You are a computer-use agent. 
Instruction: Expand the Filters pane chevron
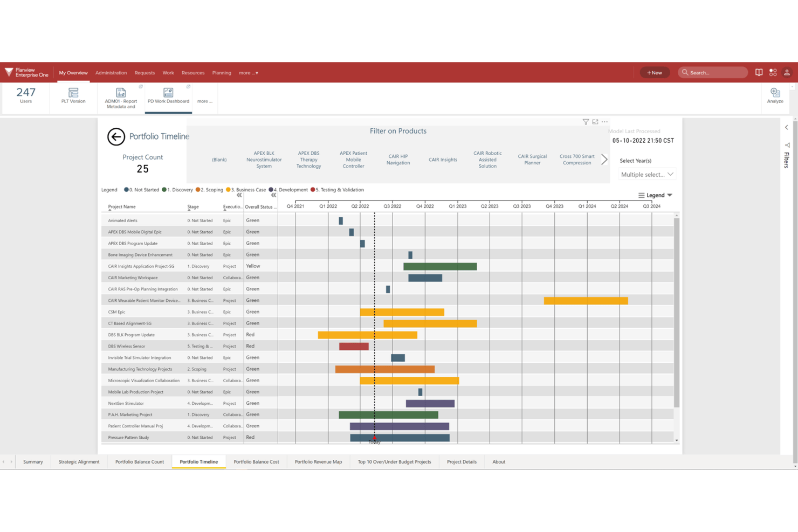pyautogui.click(x=787, y=128)
